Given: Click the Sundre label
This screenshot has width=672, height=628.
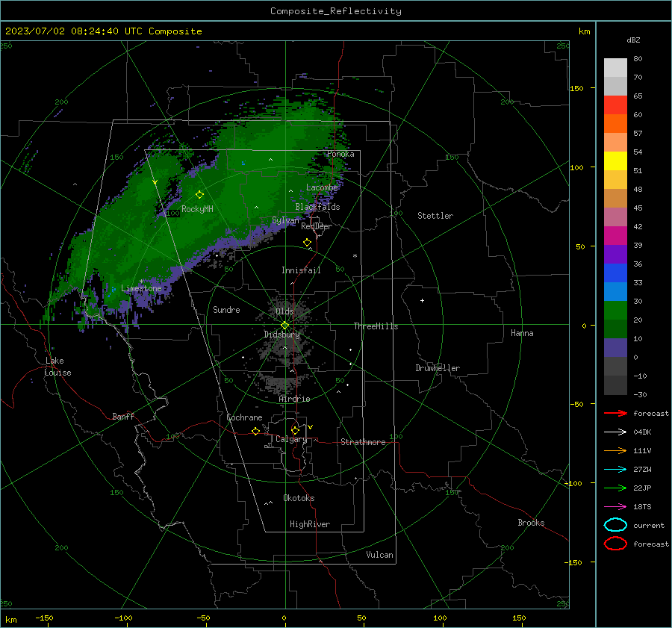Looking at the screenshot, I should tap(226, 309).
